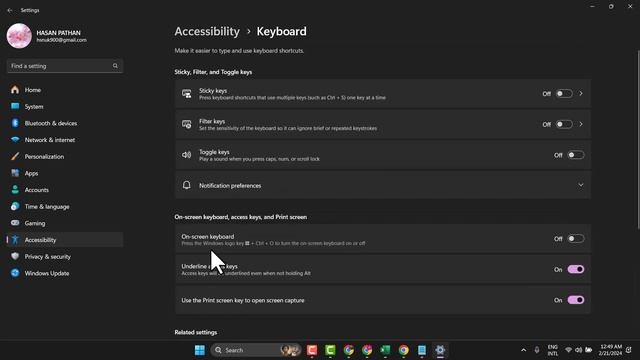Viewport: 640px width, 360px height.
Task: Click the taskbar Search box
Action: [256, 350]
